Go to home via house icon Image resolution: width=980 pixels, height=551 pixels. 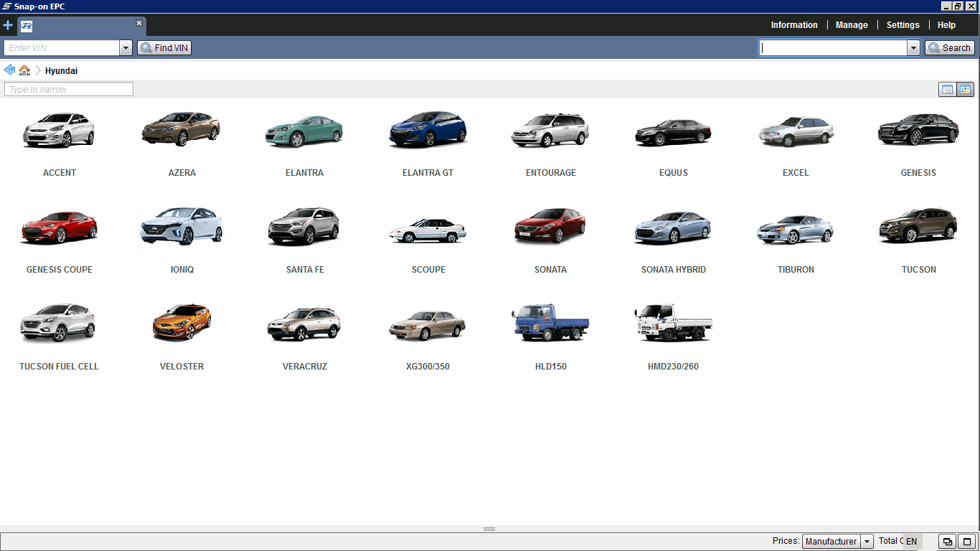(24, 70)
